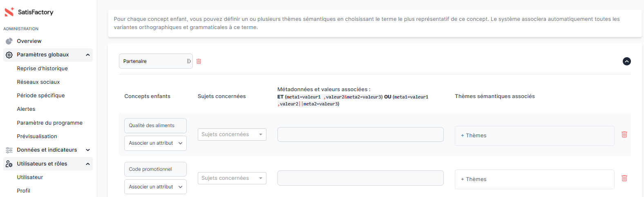644x197 pixels.
Task: Click the Overview pie chart icon
Action: tap(9, 41)
